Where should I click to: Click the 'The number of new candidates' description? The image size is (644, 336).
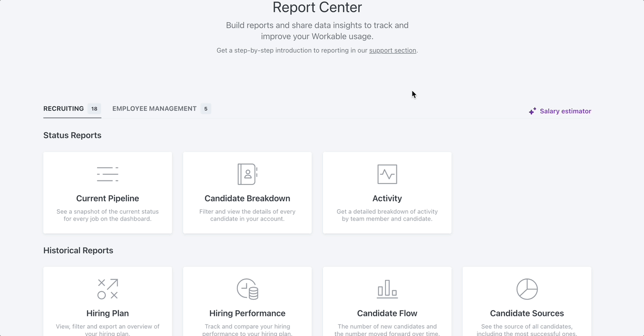click(387, 330)
